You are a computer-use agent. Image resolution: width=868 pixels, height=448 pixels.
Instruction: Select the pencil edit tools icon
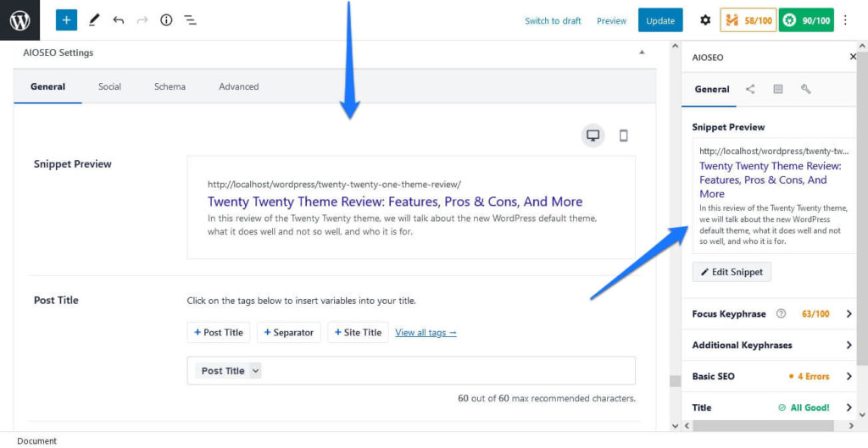pyautogui.click(x=94, y=20)
